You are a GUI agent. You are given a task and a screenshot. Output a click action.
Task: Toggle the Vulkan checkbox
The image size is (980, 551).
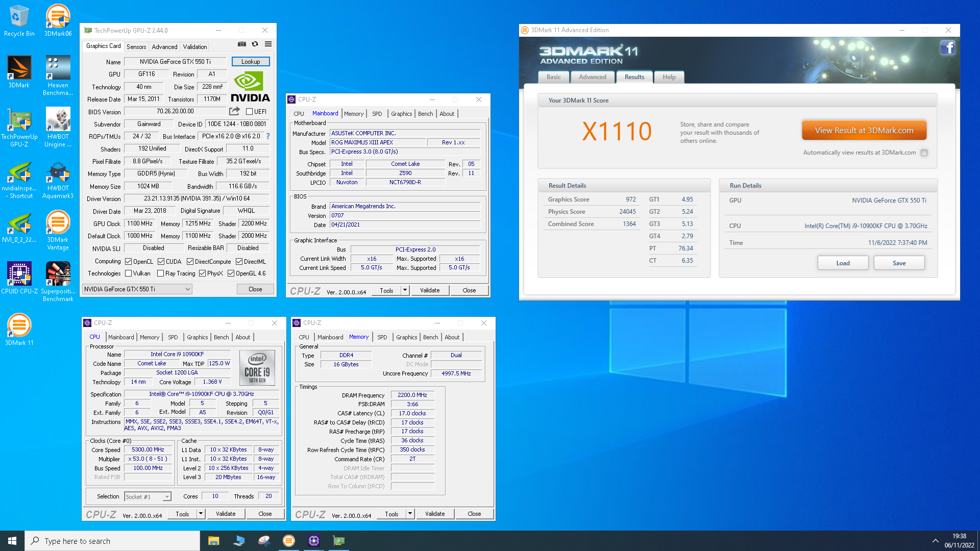click(129, 273)
